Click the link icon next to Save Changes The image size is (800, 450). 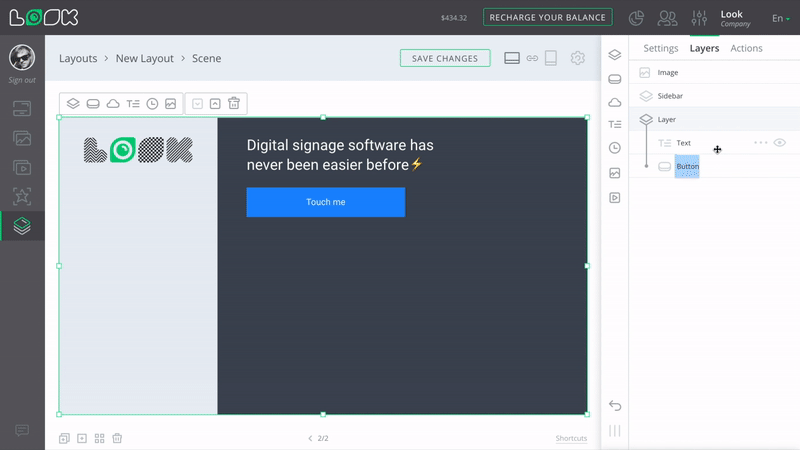pyautogui.click(x=532, y=59)
